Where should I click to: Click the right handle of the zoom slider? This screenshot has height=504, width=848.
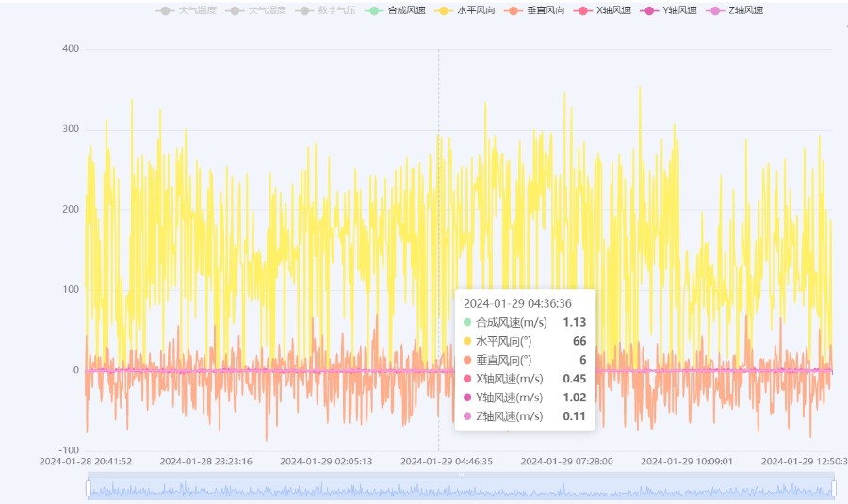(x=834, y=488)
